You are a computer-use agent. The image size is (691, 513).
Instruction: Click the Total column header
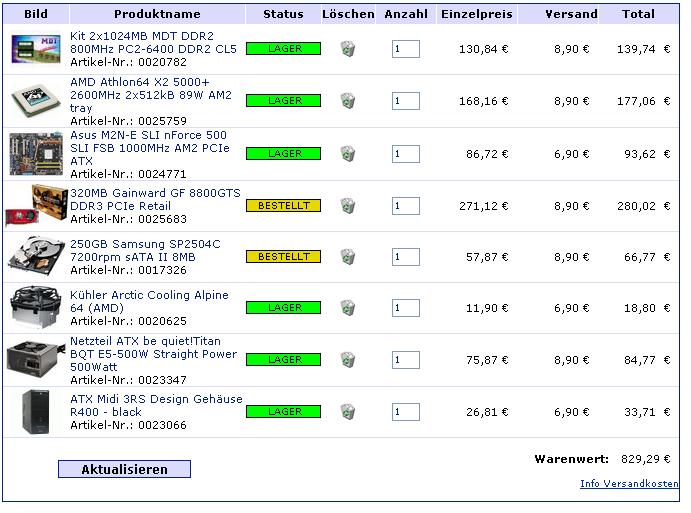click(638, 14)
